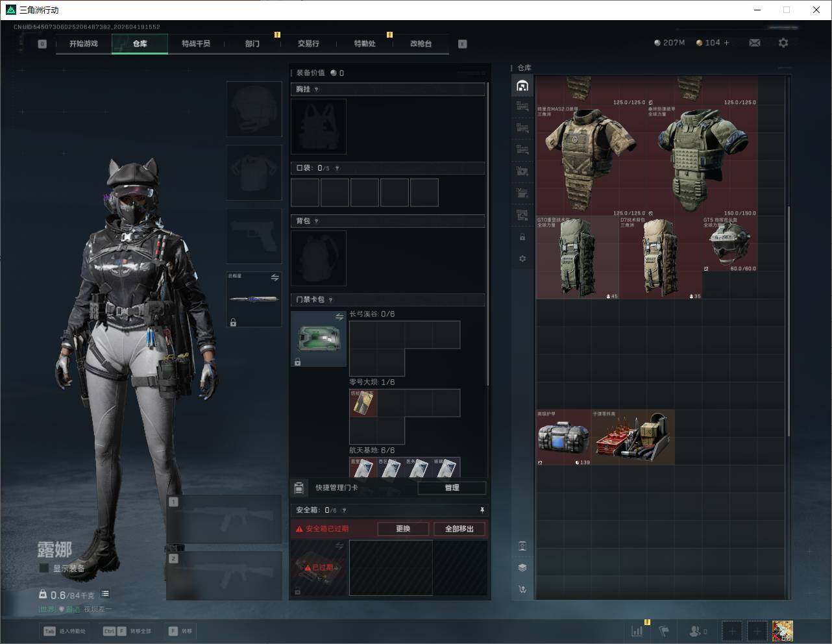Click the equipment panel vertical scrollbar
The width and height of the screenshot is (832, 644).
[x=487, y=234]
